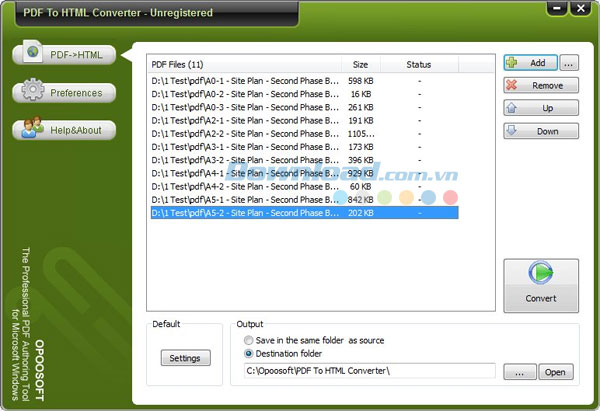Open the Help&About tab
Image resolution: width=600 pixels, height=411 pixels.
[x=64, y=130]
